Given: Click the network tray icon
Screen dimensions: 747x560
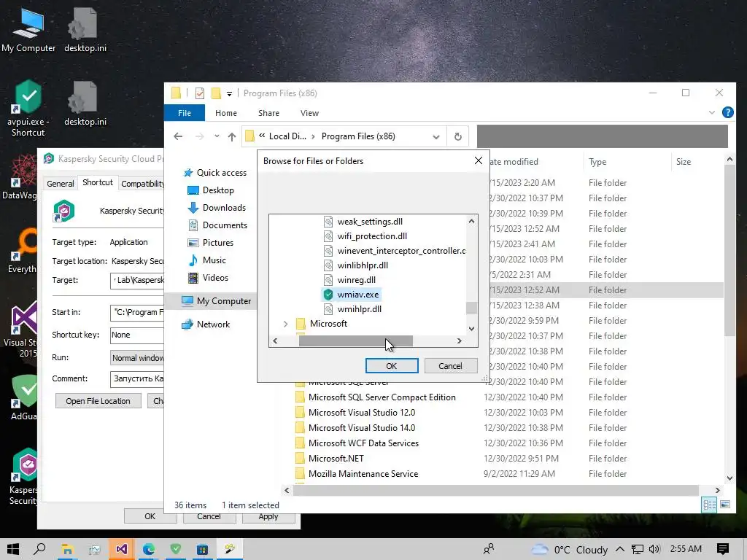Looking at the screenshot, I should pyautogui.click(x=638, y=549).
